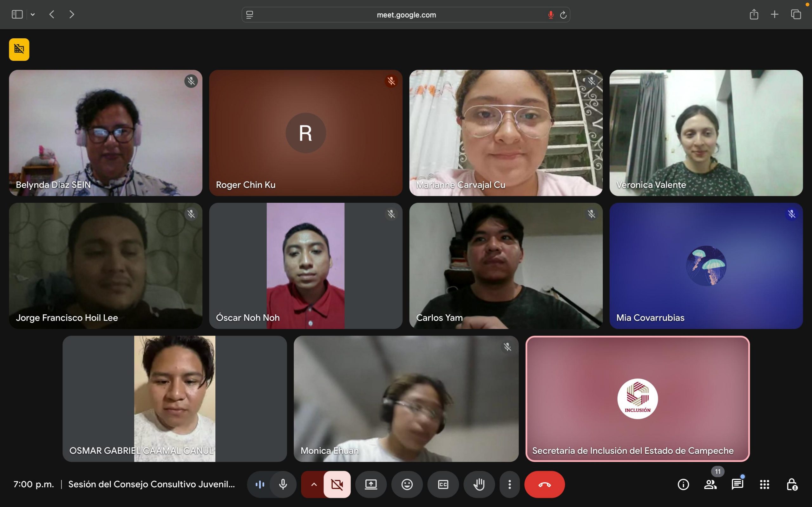Show the participants list with badge 11
The image size is (812, 507).
[x=710, y=484]
